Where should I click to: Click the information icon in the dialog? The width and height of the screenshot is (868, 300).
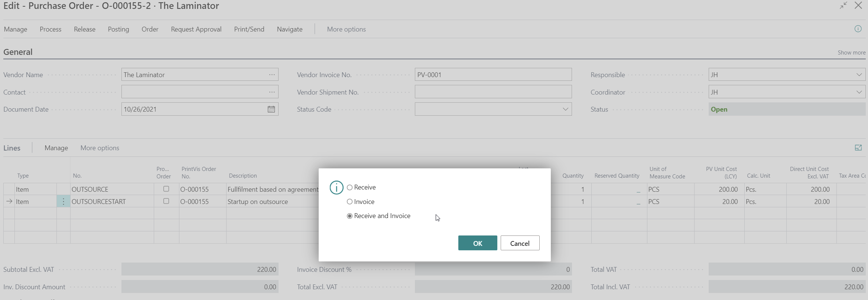(x=336, y=188)
